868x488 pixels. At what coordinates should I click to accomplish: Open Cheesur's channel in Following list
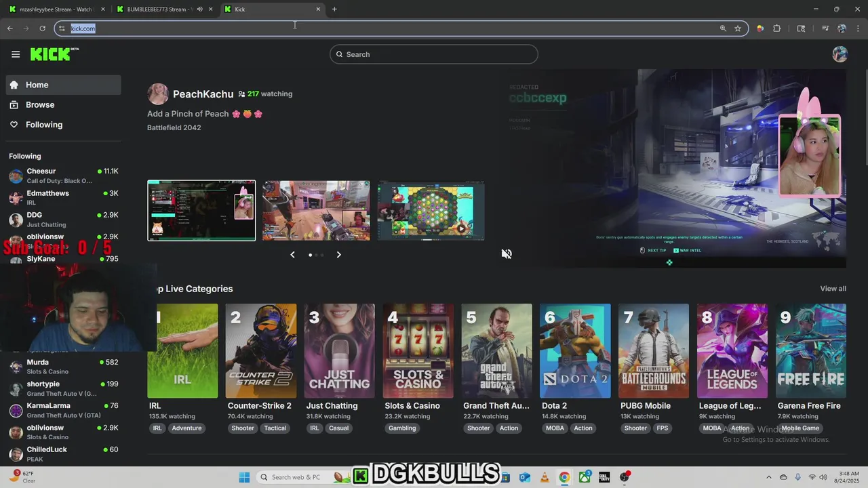[x=64, y=176]
